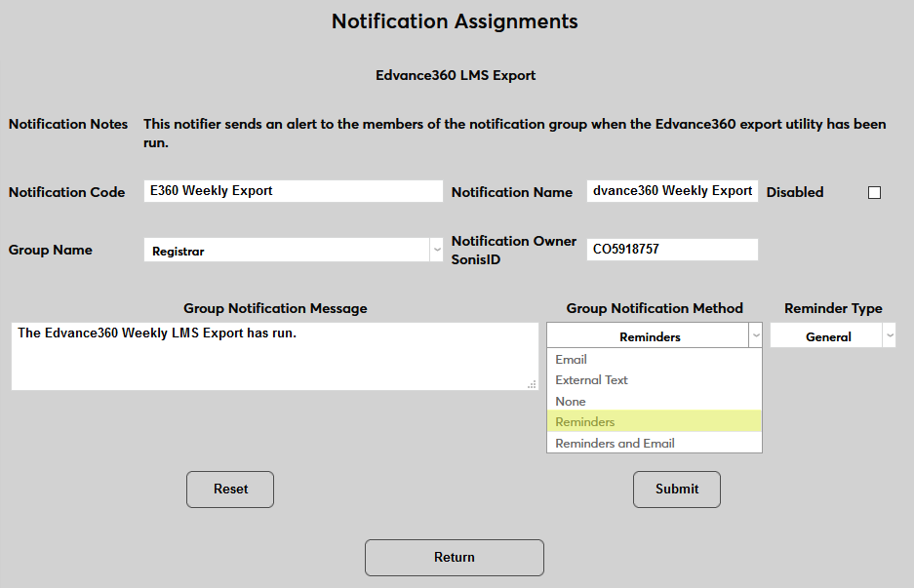
Task: Open the Reminder Type General dropdown
Action: tap(832, 335)
